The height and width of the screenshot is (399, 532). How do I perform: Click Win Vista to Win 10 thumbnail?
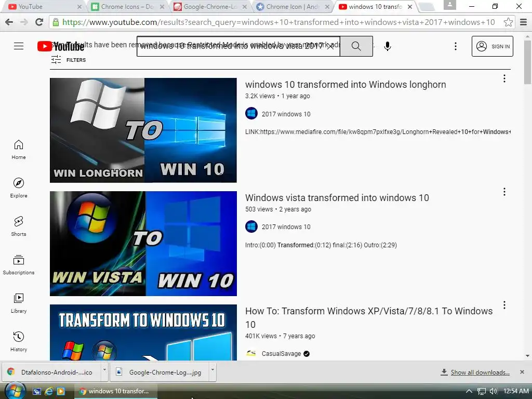click(x=143, y=244)
